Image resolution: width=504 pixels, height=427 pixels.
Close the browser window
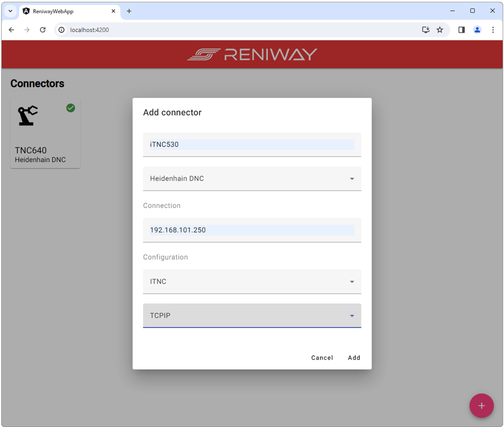[x=493, y=11]
